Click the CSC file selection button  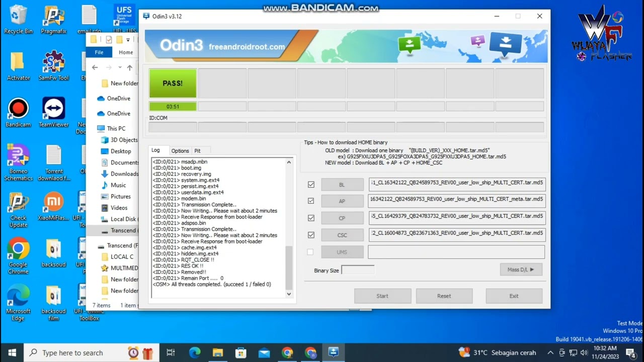point(342,235)
